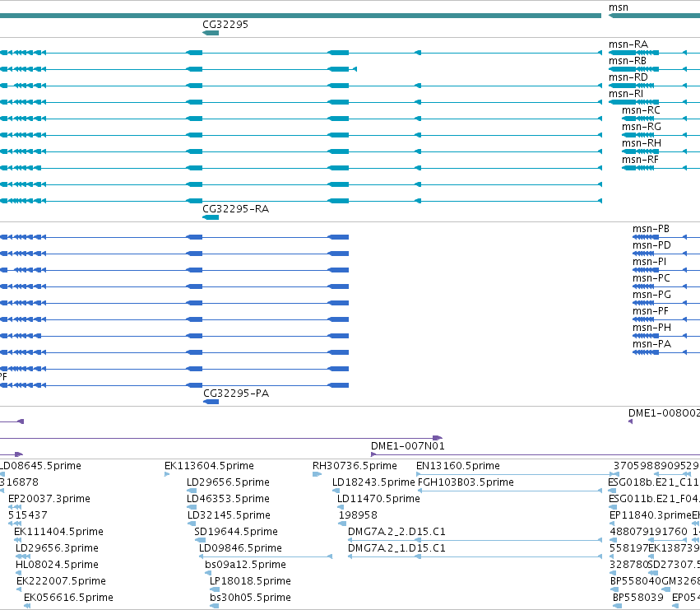Select the CG32295-PA protein label

[x=236, y=393]
